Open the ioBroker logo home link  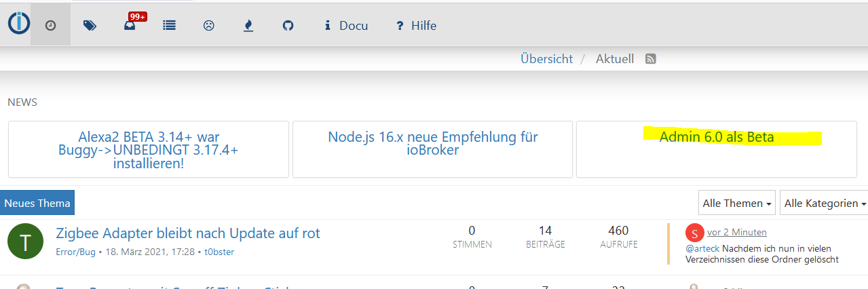tap(18, 23)
